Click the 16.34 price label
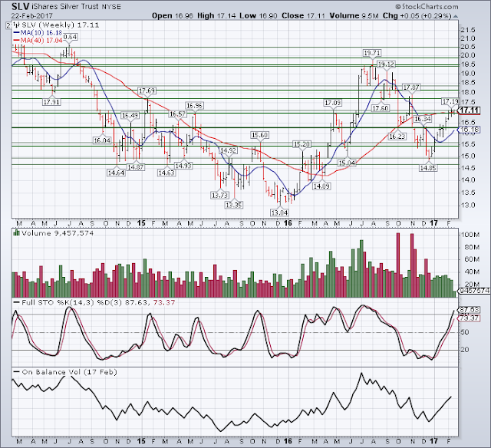The width and height of the screenshot is (491, 448). tap(423, 119)
